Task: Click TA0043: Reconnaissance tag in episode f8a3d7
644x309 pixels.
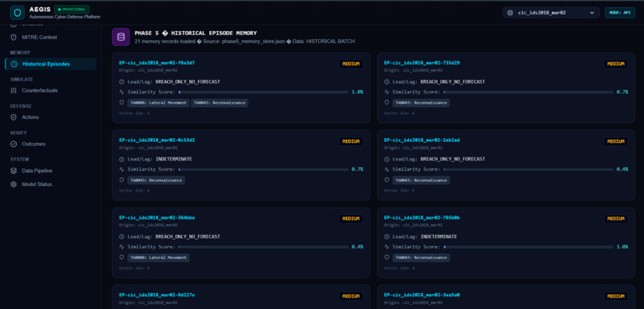Action: pyautogui.click(x=219, y=103)
